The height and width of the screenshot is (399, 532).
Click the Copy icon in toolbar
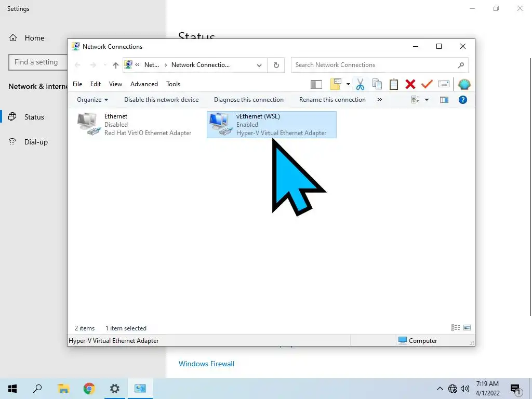click(x=377, y=84)
